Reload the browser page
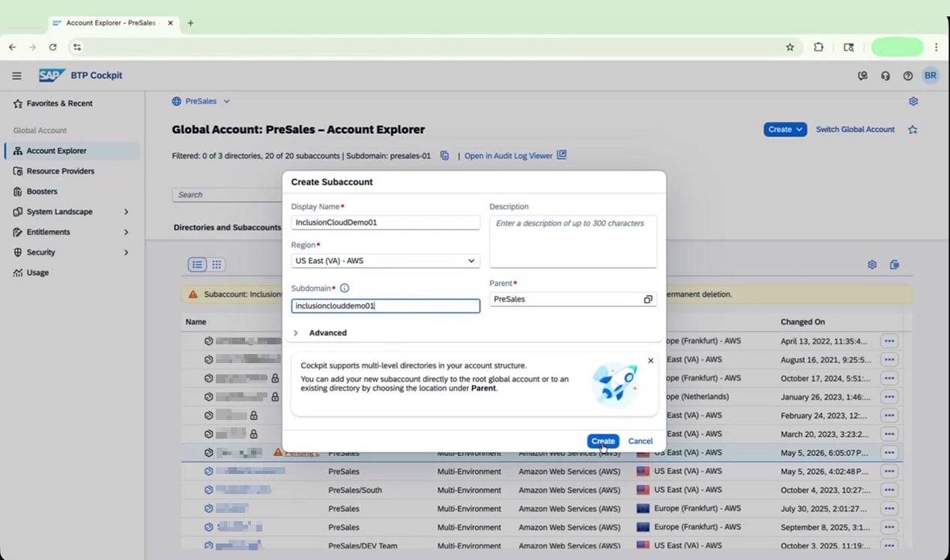Screen dimensions: 950x560 [x=52, y=47]
